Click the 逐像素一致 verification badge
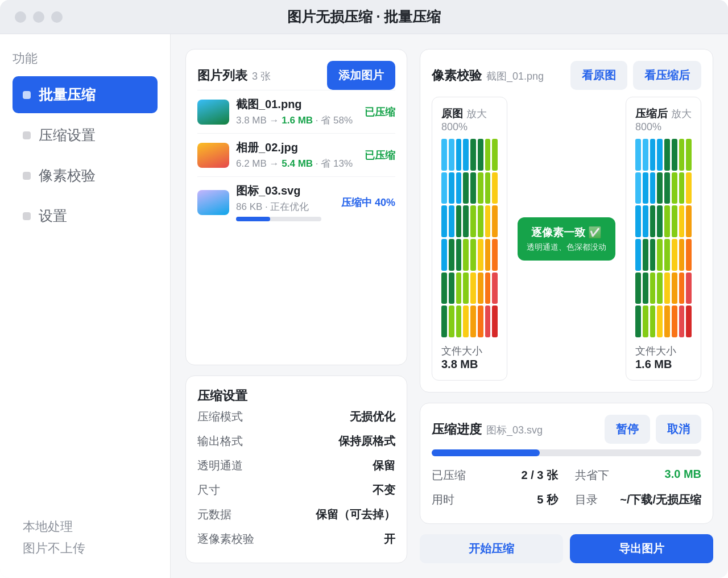This screenshot has height=578, width=728. point(566,239)
